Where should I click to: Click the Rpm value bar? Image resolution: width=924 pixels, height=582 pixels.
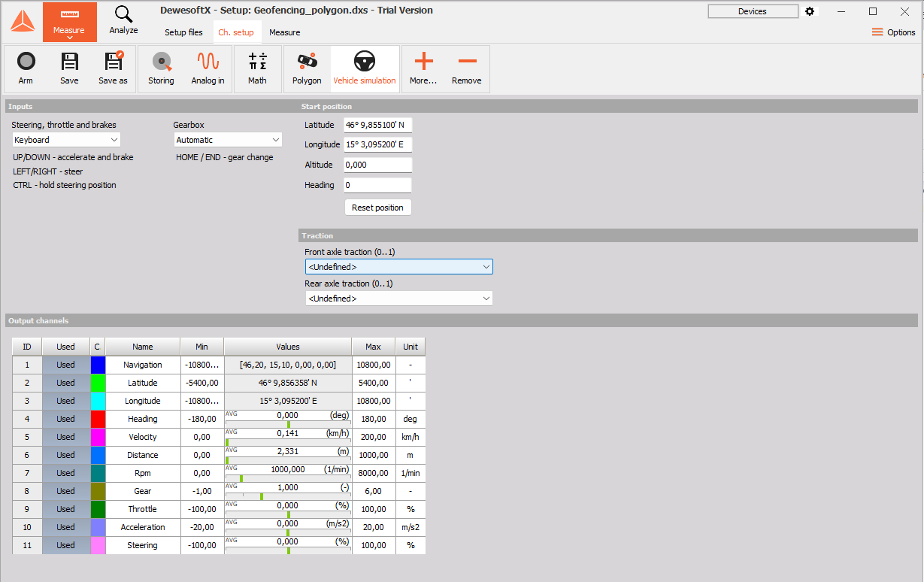point(288,473)
